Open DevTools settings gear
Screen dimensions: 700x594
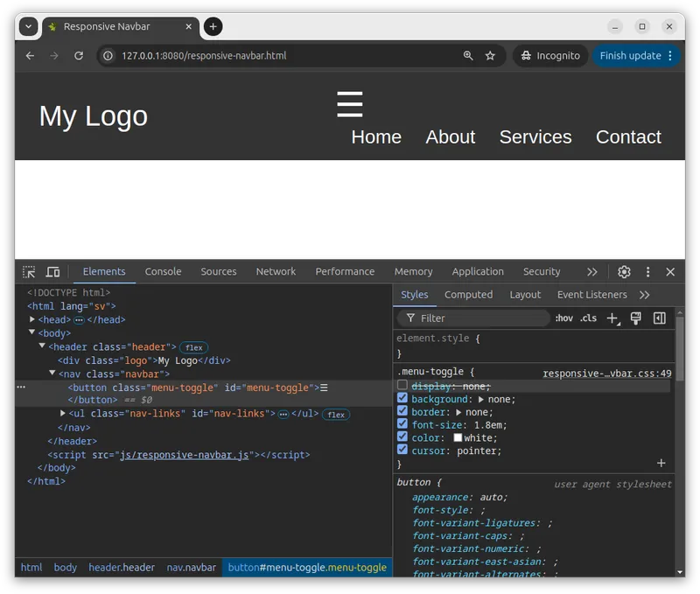click(624, 272)
